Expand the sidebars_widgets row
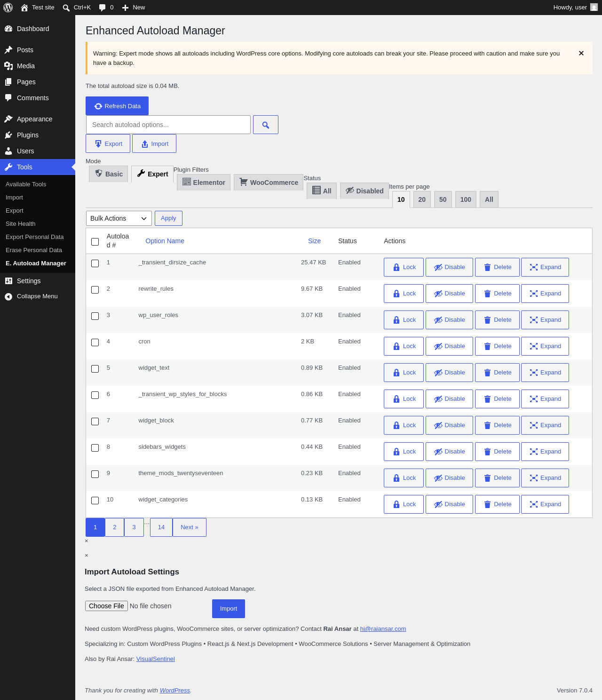Viewport: 602px width, 700px height. coord(545,452)
